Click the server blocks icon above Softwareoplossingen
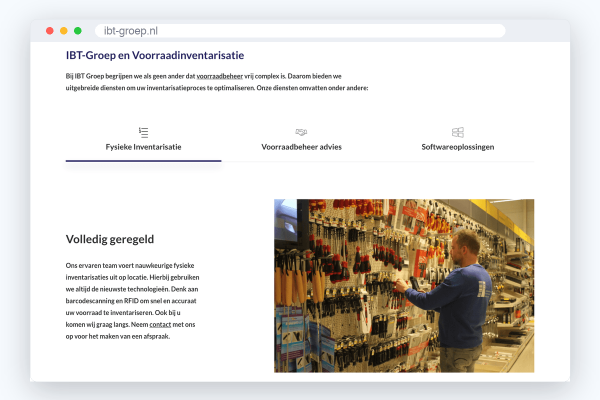600x400 pixels. tap(458, 132)
